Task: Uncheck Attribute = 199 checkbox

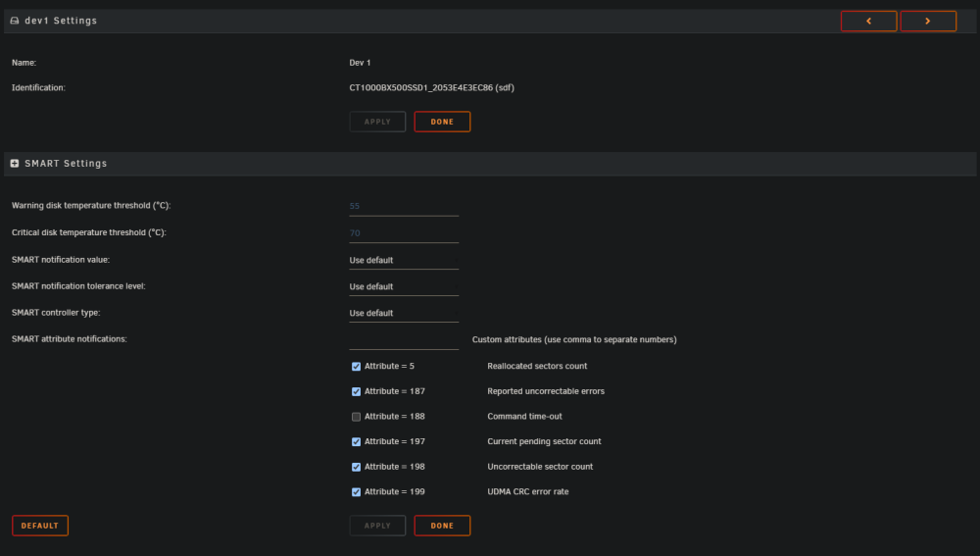Action: pos(357,492)
